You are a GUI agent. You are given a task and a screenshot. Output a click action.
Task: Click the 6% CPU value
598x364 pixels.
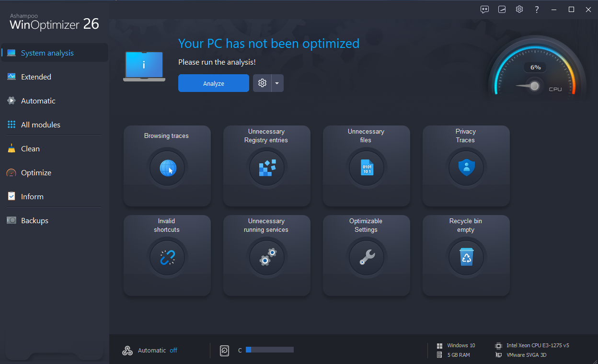(x=535, y=68)
